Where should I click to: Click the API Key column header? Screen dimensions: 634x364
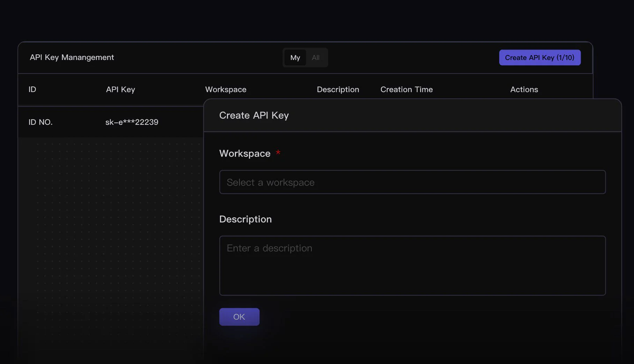[120, 90]
